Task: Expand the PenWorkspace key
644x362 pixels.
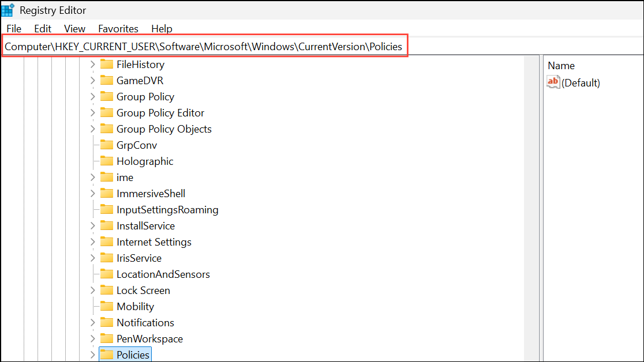Action: tap(93, 338)
